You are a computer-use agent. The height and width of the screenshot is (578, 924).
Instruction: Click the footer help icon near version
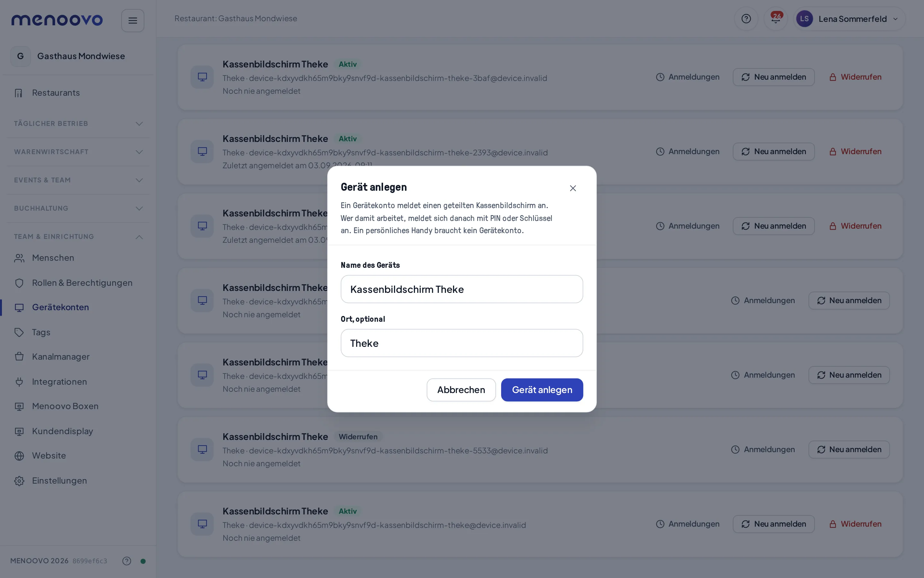tap(127, 561)
